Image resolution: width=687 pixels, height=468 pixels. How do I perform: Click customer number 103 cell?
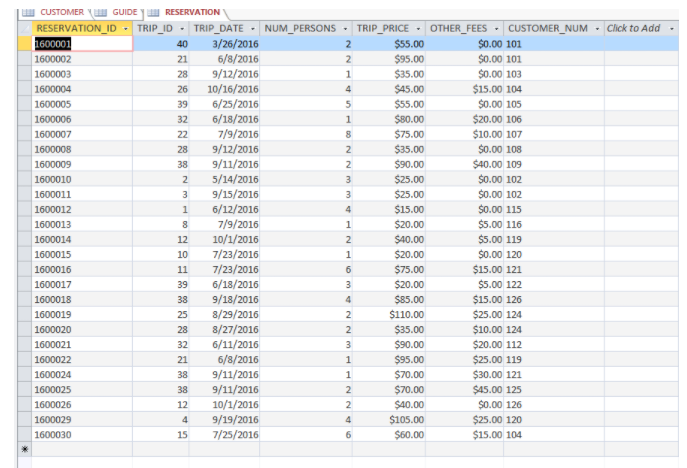[x=553, y=74]
